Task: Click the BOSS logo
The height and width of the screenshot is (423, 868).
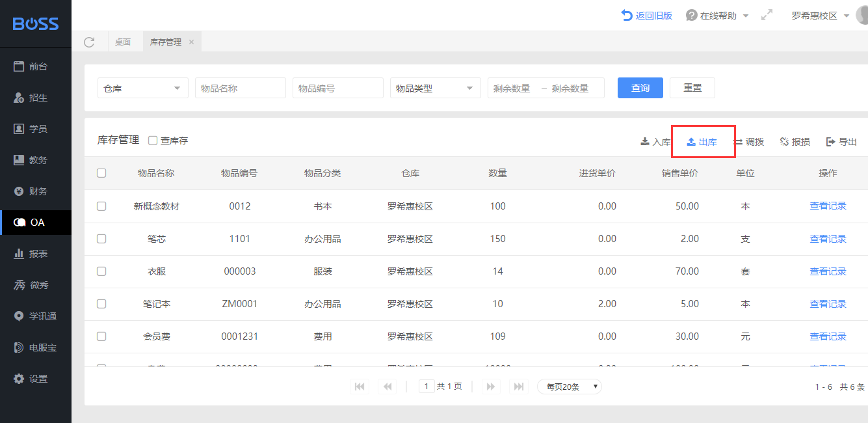Action: (36, 23)
